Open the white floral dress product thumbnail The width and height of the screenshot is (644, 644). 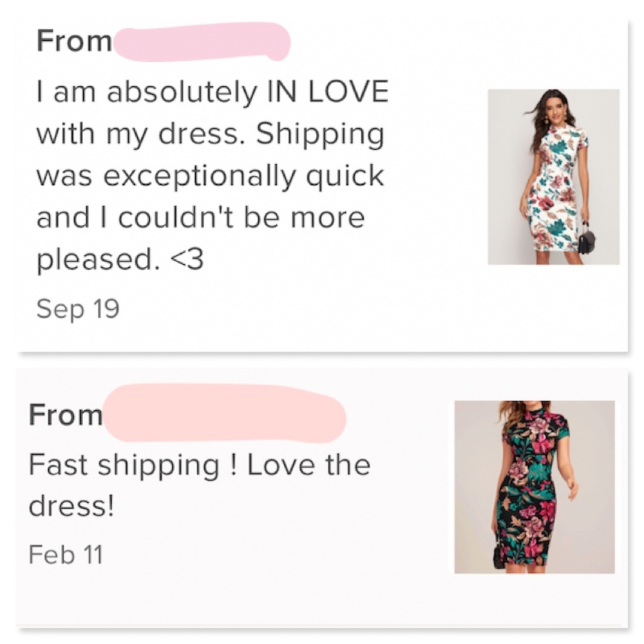pyautogui.click(x=553, y=176)
